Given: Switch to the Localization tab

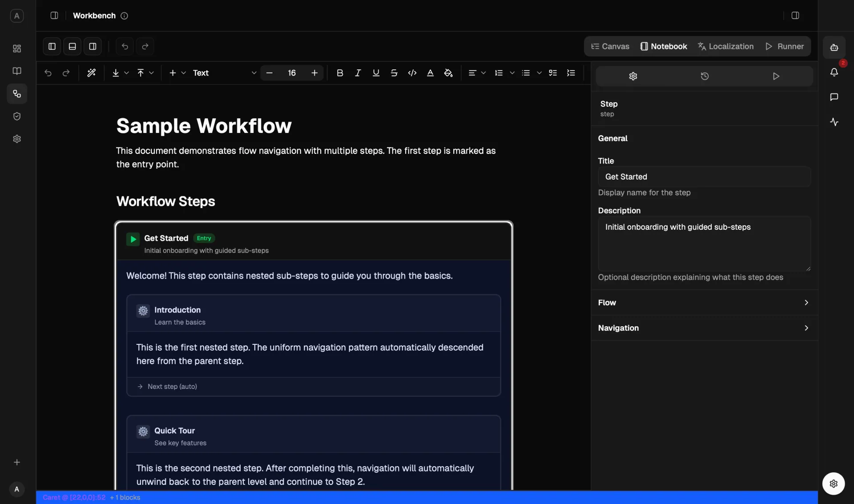Looking at the screenshot, I should [x=726, y=46].
